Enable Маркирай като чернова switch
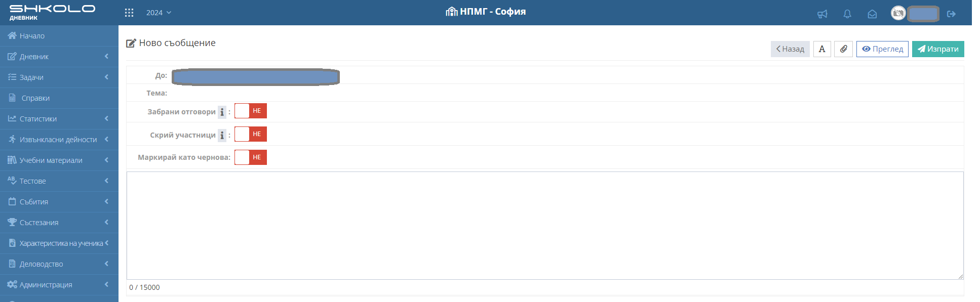The width and height of the screenshot is (980, 302). coord(251,157)
